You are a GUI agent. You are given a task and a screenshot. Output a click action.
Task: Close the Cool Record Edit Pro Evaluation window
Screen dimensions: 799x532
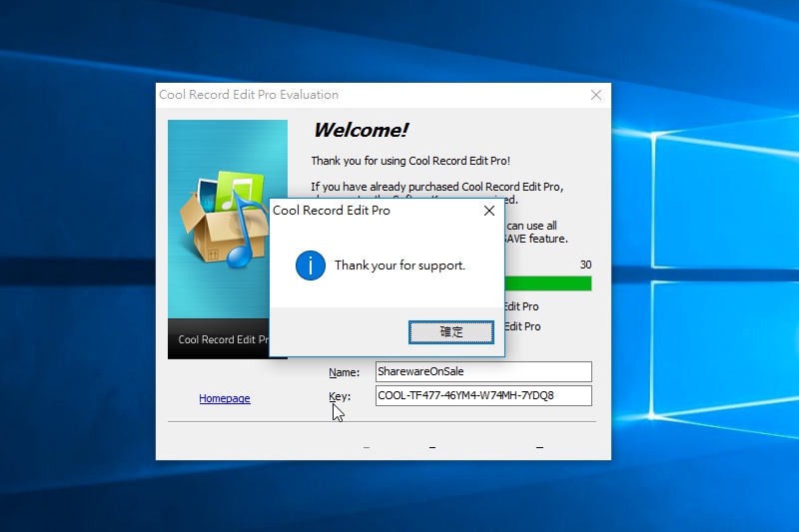click(596, 95)
